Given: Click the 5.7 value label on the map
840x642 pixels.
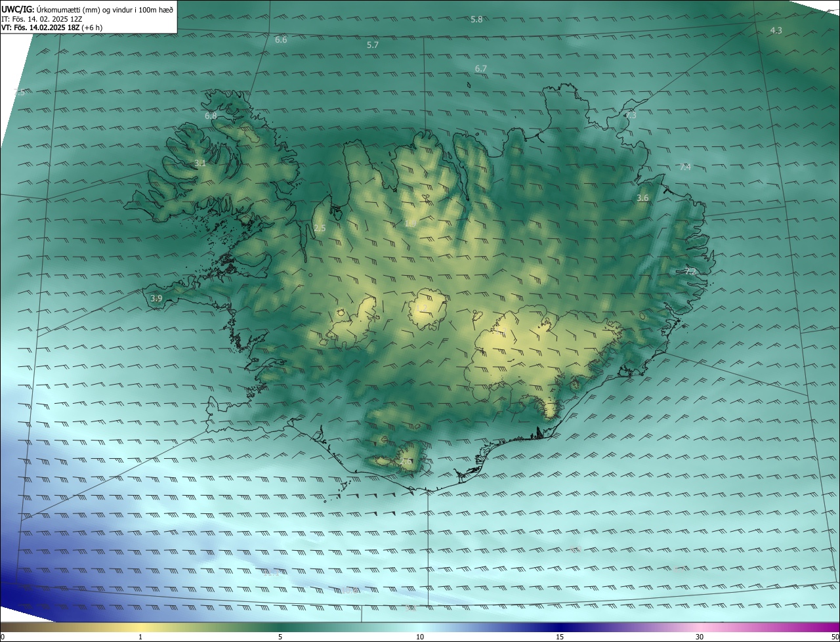Looking at the screenshot, I should (373, 45).
